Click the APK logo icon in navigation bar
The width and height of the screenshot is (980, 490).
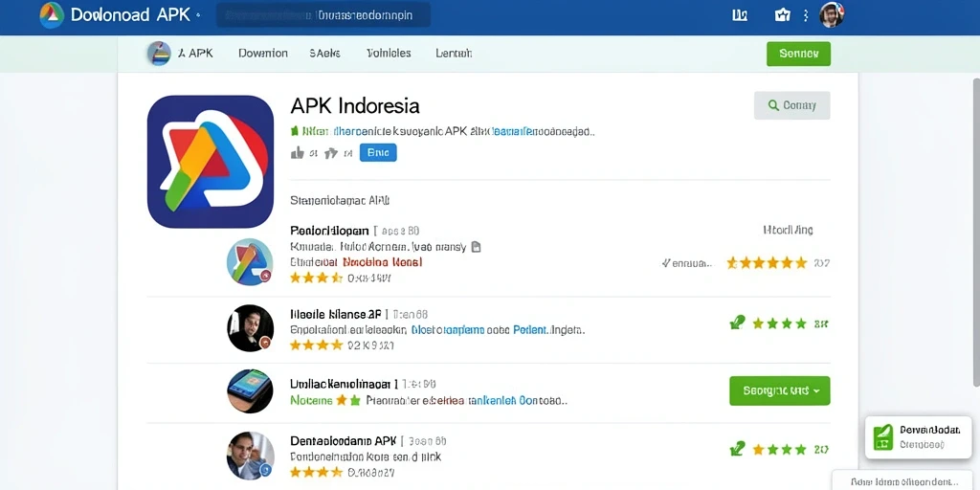tap(159, 54)
